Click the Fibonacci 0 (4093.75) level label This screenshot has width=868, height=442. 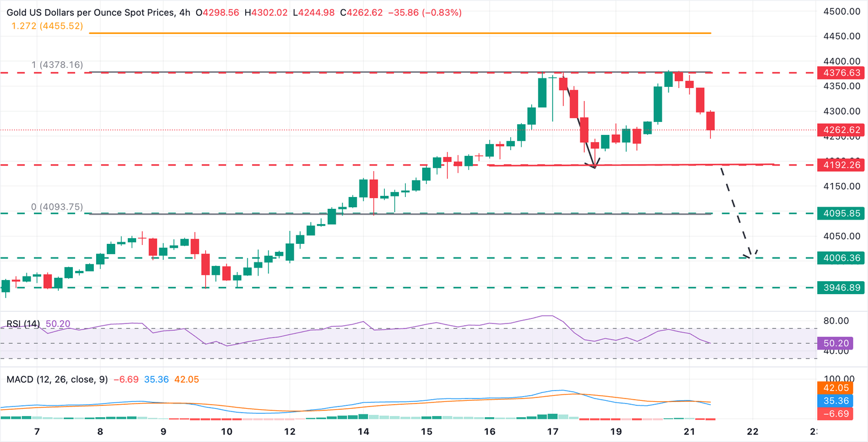coord(57,208)
